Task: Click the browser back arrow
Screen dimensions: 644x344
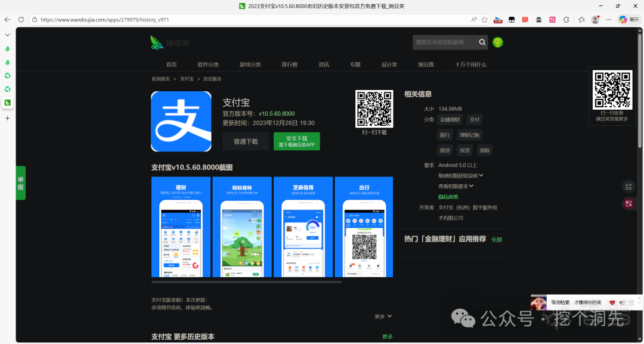Action: 7,19
